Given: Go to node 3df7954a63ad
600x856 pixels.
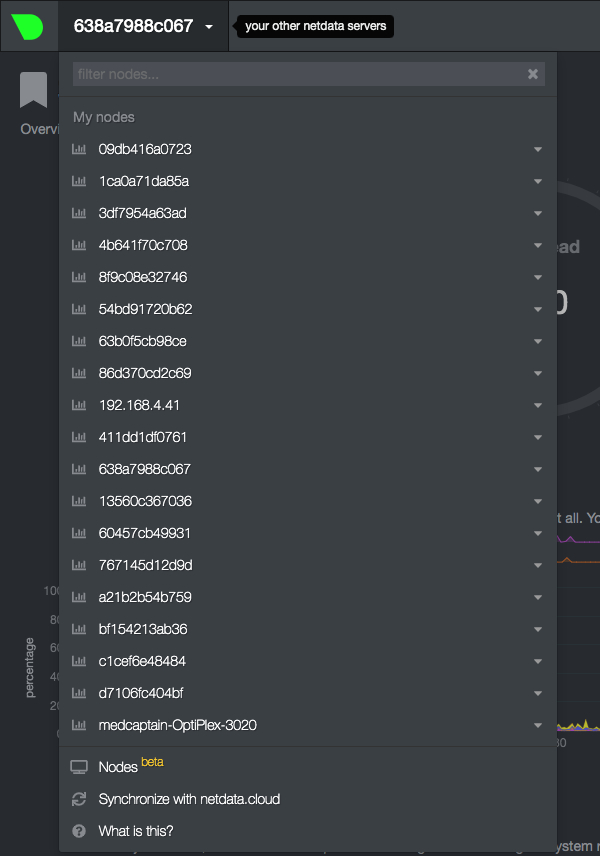Looking at the screenshot, I should (142, 213).
